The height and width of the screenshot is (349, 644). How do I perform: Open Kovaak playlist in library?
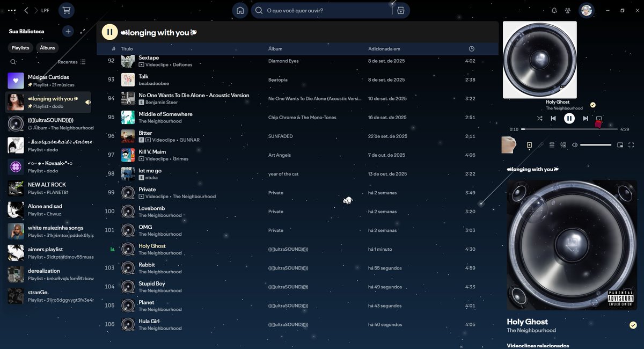click(x=49, y=167)
